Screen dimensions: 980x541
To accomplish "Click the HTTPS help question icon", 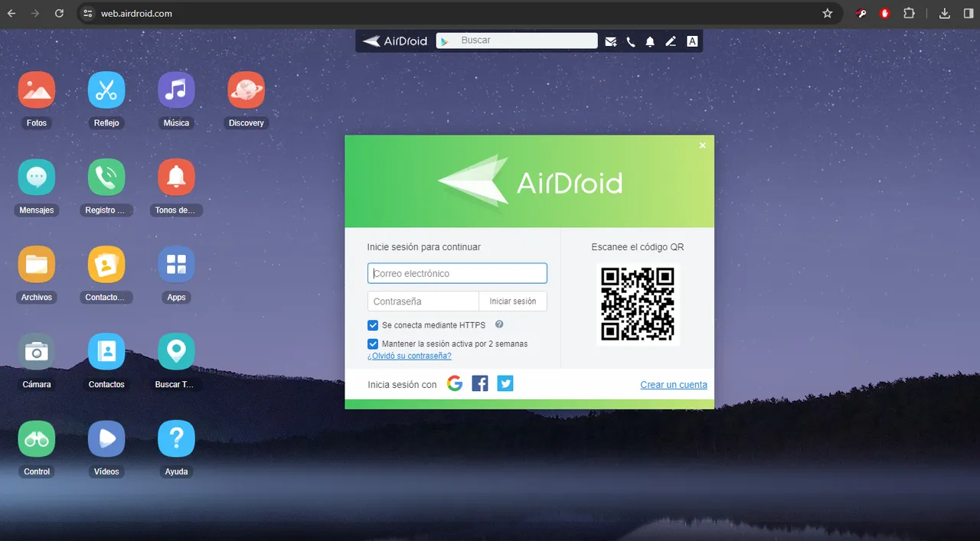I will click(x=499, y=324).
